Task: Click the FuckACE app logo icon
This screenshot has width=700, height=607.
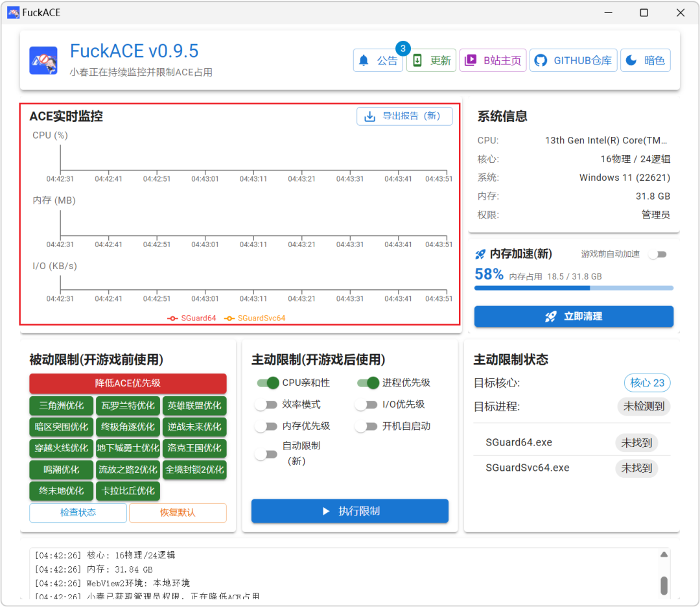Action: (x=43, y=60)
